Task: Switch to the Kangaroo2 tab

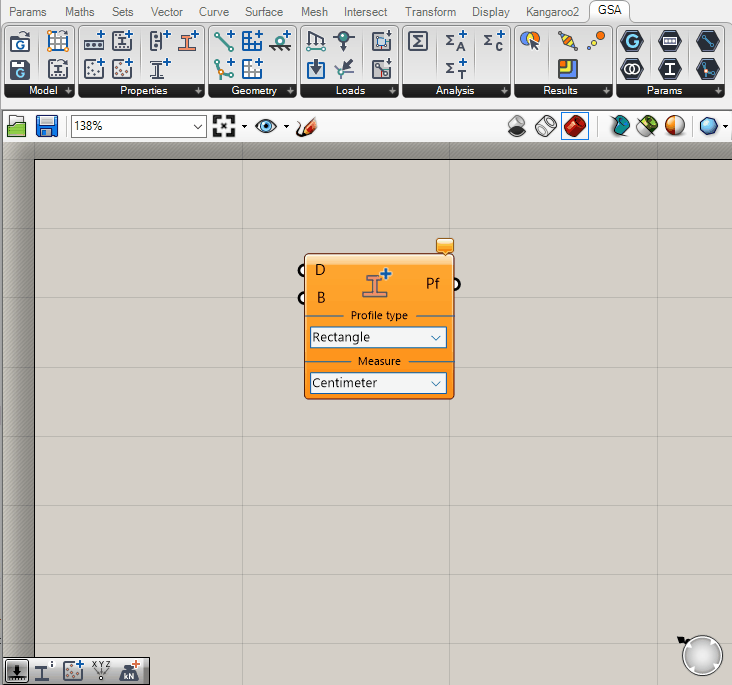Action: coord(552,12)
